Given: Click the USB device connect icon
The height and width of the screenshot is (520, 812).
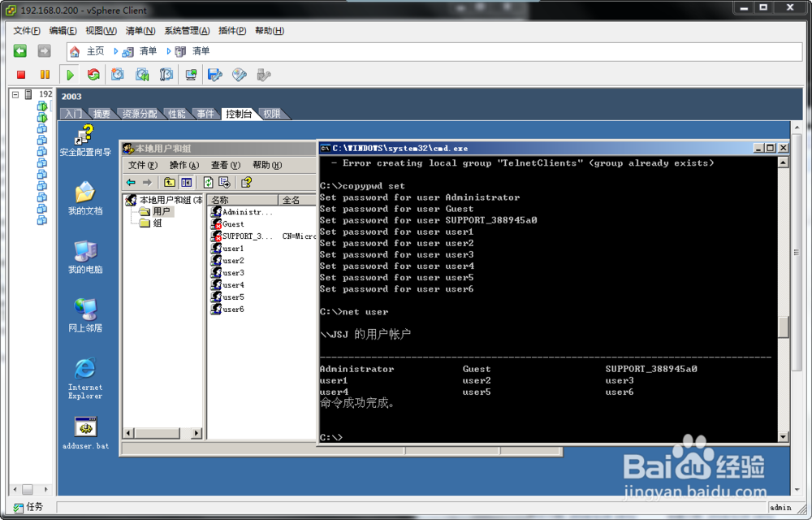Looking at the screenshot, I should [x=264, y=75].
